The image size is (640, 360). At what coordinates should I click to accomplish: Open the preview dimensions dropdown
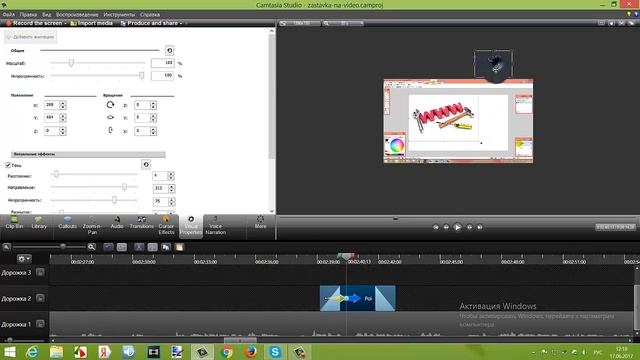click(301, 23)
